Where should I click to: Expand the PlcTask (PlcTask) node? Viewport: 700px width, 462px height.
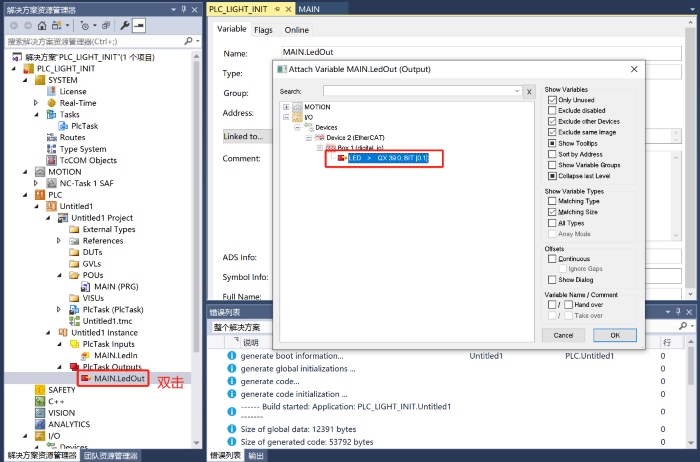(59, 309)
